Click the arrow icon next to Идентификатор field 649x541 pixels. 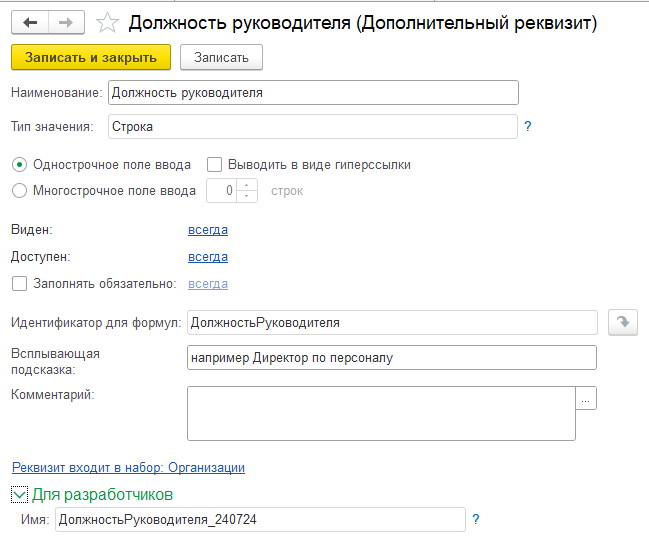coord(622,322)
